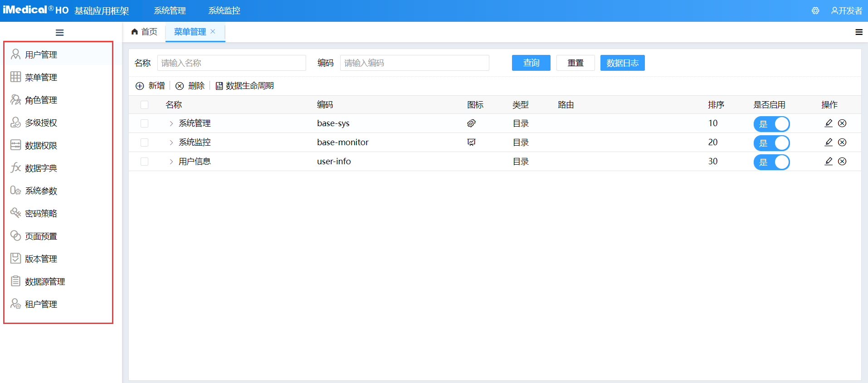Click the 查询 button

click(531, 63)
